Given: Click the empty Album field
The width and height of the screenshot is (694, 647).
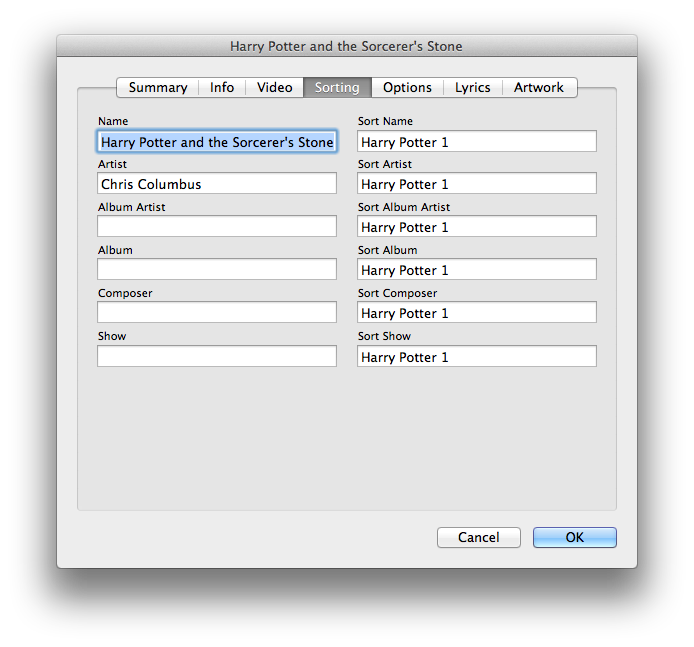Looking at the screenshot, I should (x=217, y=269).
